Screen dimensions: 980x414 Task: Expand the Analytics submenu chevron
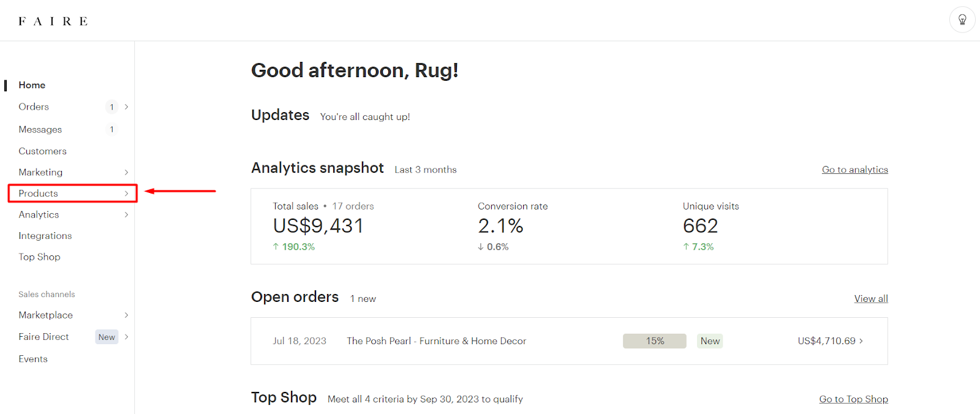click(126, 214)
